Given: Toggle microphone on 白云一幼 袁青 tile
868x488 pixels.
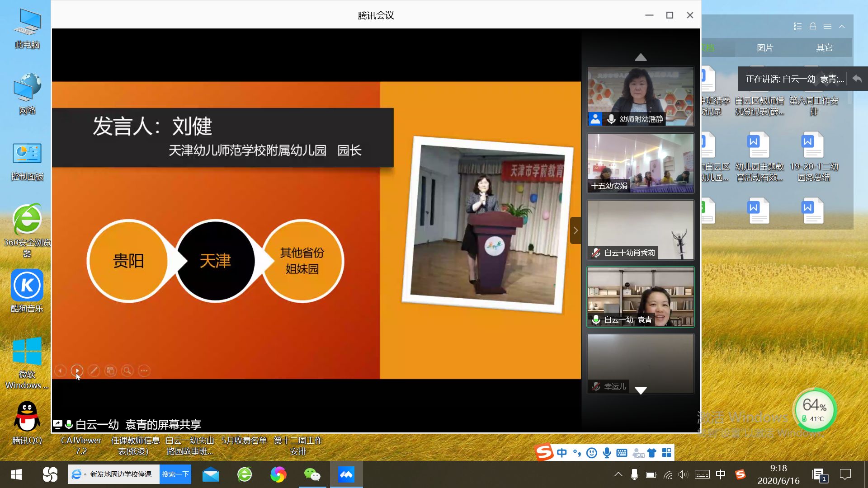Looking at the screenshot, I should (596, 319).
